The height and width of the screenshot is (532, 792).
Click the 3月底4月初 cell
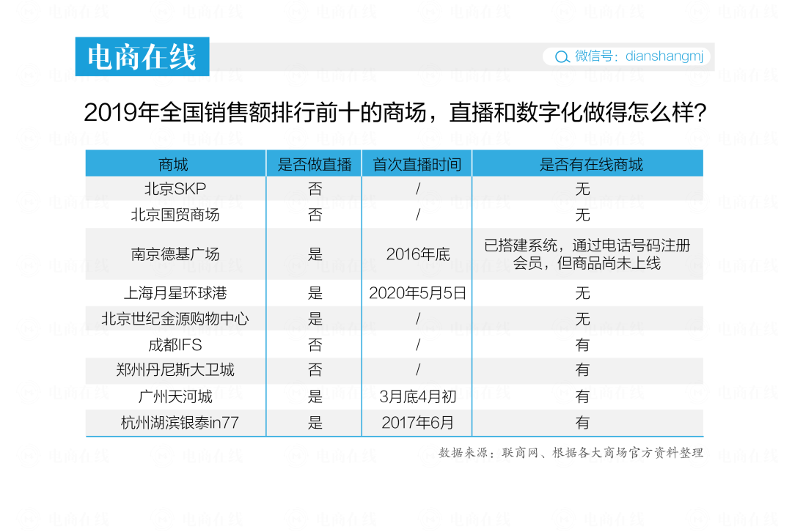click(x=418, y=396)
